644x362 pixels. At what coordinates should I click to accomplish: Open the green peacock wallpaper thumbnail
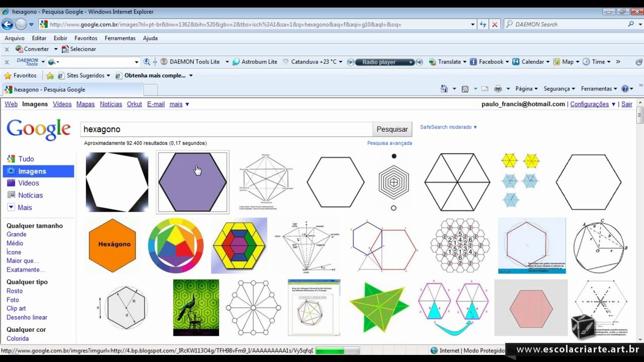pos(196,308)
